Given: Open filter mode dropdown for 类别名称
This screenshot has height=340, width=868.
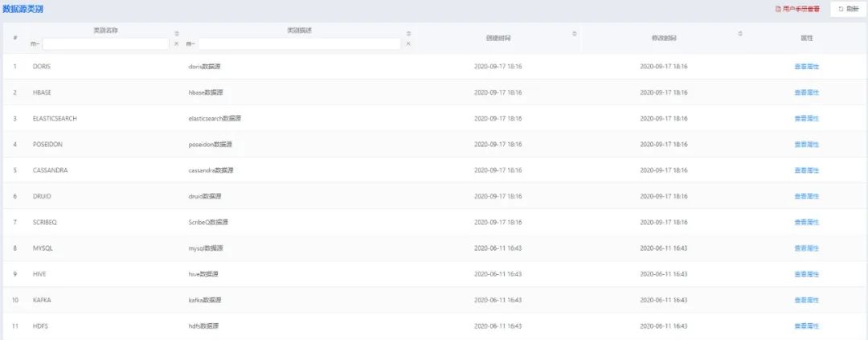Looking at the screenshot, I should click(x=35, y=44).
